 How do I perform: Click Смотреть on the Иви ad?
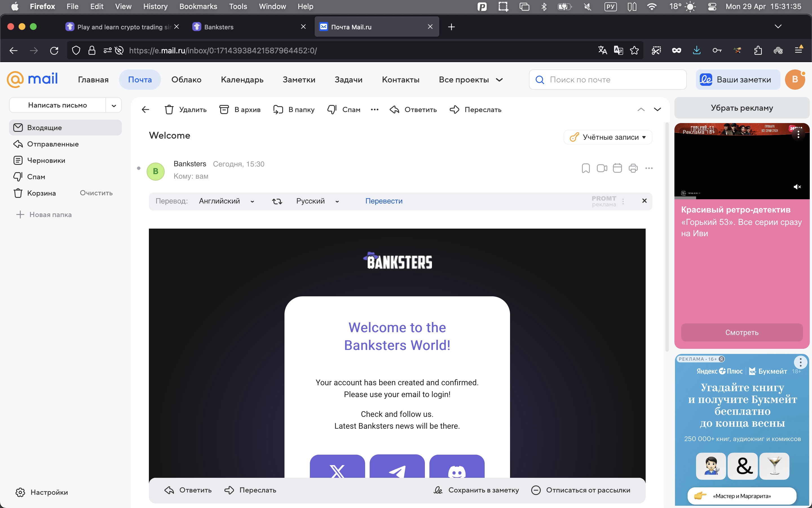point(742,333)
